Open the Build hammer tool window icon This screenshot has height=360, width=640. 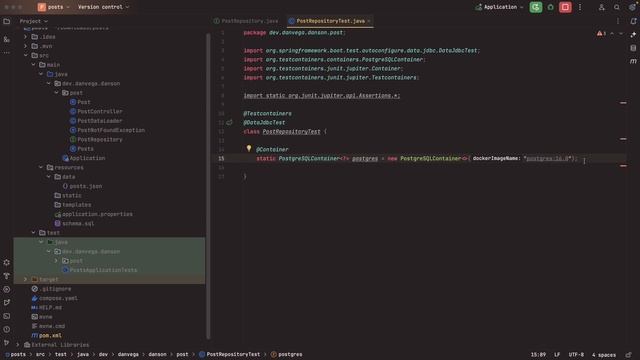(7, 276)
